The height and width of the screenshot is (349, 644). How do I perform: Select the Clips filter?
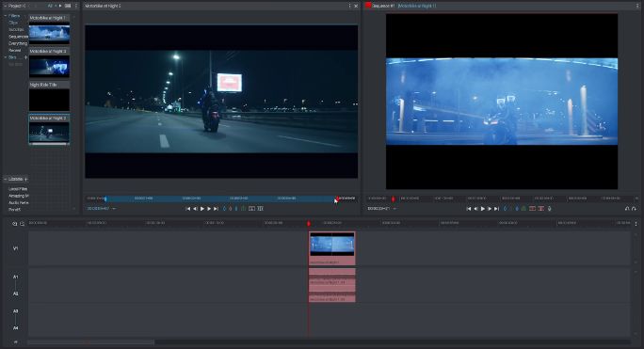click(13, 23)
